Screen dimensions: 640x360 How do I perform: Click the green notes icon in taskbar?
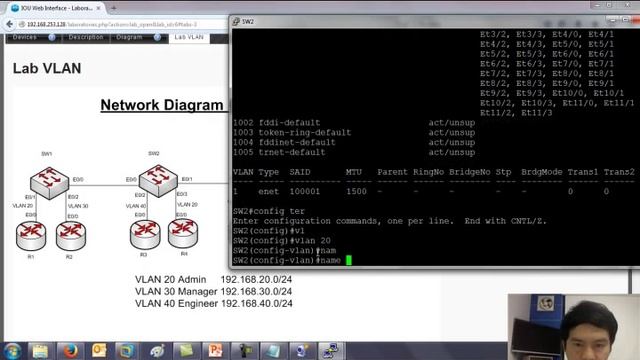(x=186, y=351)
